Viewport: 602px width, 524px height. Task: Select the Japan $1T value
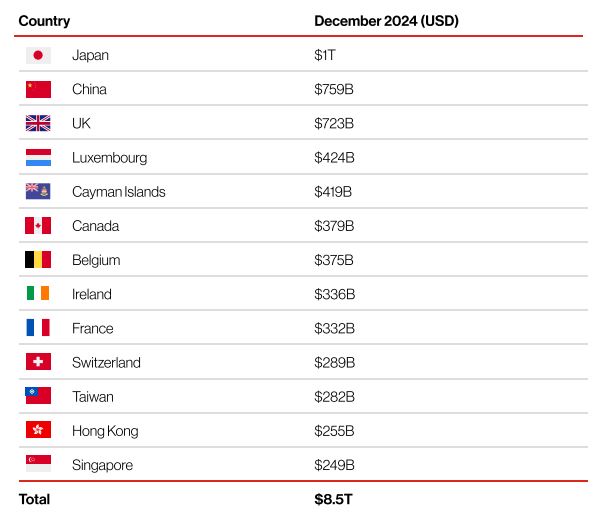pyautogui.click(x=324, y=55)
